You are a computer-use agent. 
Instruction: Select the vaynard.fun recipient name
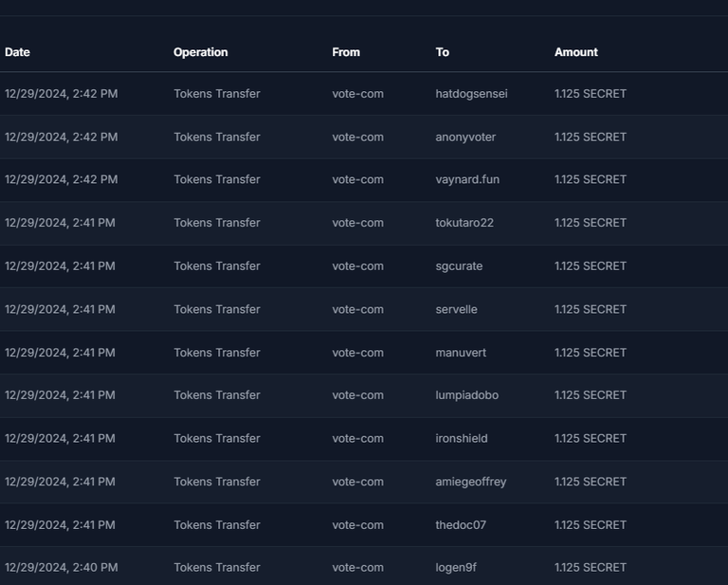coord(466,179)
